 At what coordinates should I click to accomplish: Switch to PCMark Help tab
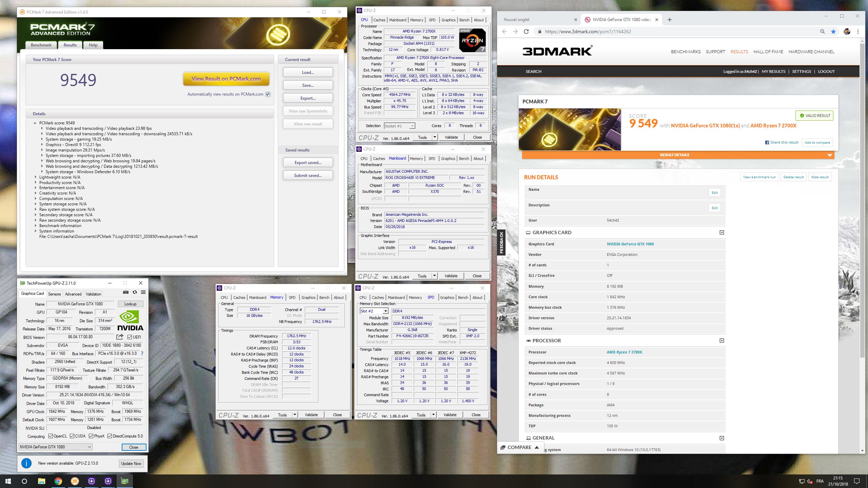click(93, 45)
